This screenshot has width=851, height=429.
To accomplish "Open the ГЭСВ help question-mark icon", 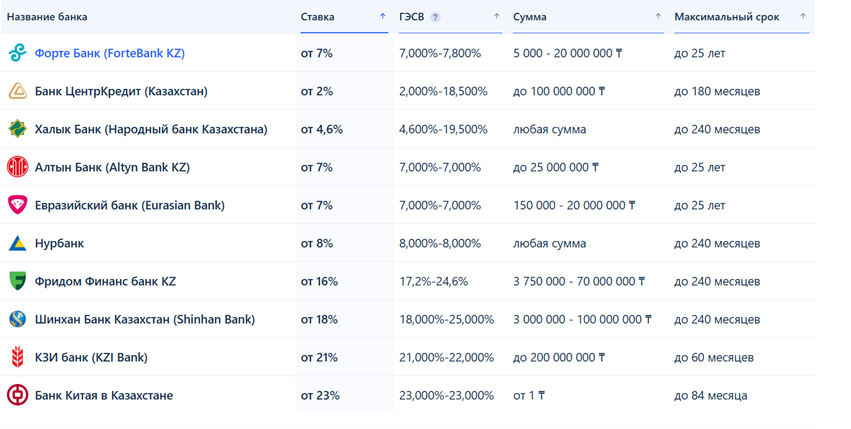I will tap(435, 17).
